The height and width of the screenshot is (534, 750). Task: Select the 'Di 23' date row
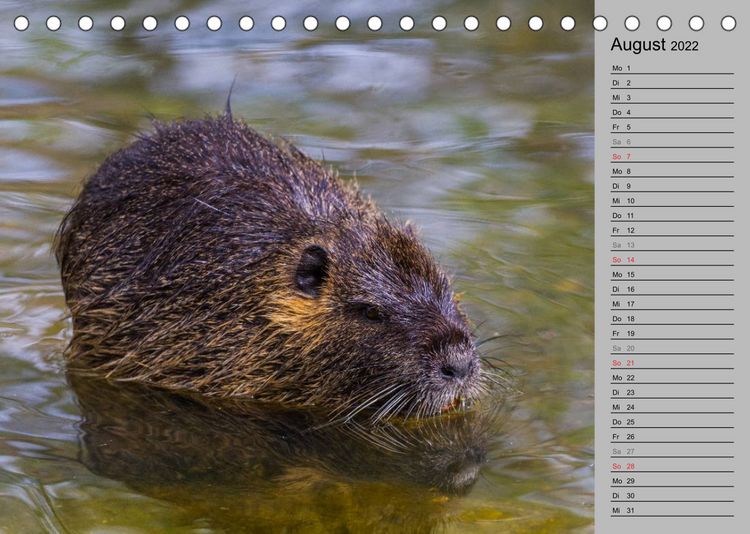(672, 392)
